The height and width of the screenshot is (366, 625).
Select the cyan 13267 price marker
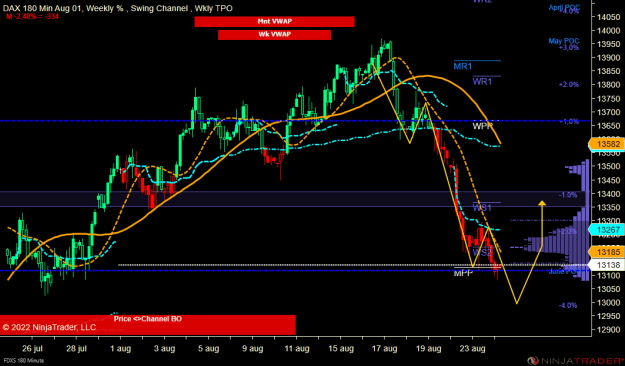pyautogui.click(x=607, y=230)
